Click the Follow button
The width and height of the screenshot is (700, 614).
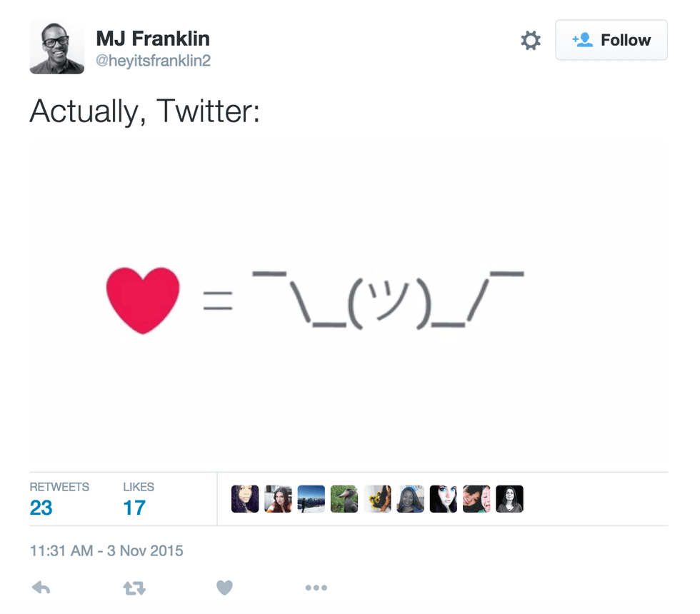click(611, 40)
